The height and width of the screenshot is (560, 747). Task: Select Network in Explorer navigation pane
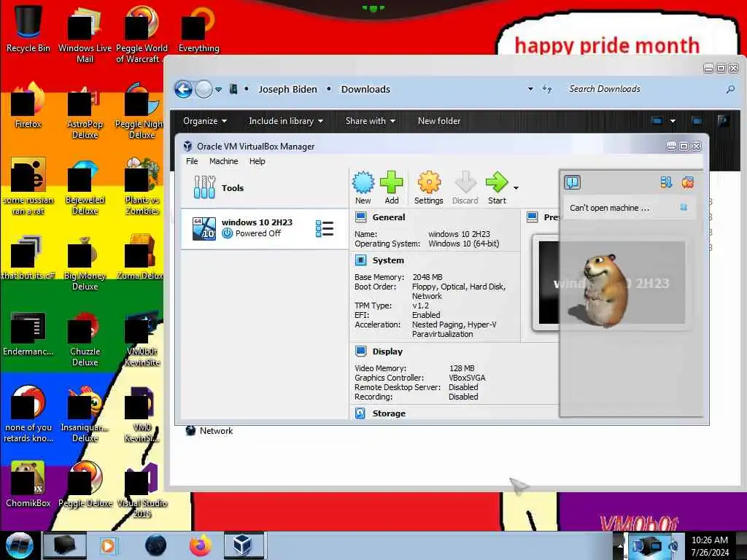(209, 430)
